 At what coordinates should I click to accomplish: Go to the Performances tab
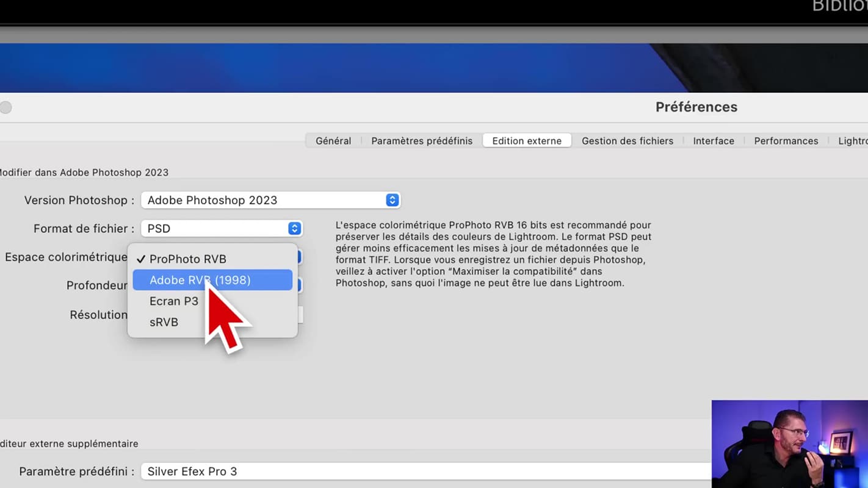(x=786, y=141)
